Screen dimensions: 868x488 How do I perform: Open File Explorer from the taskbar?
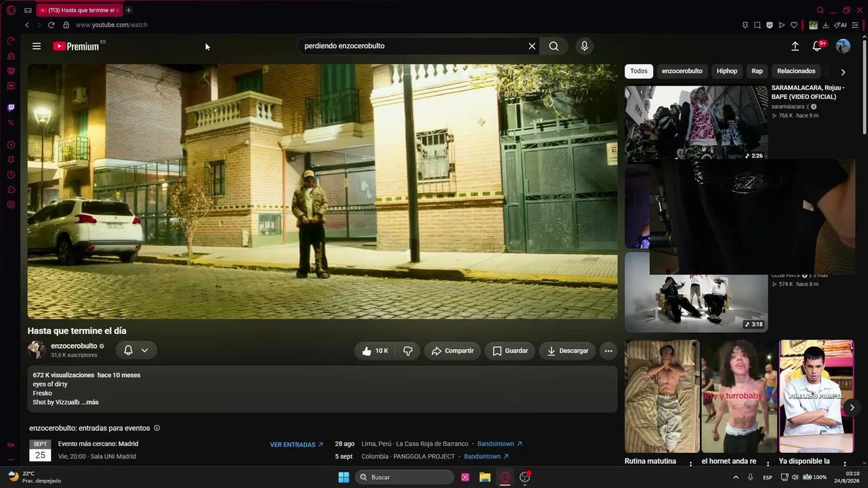[485, 477]
